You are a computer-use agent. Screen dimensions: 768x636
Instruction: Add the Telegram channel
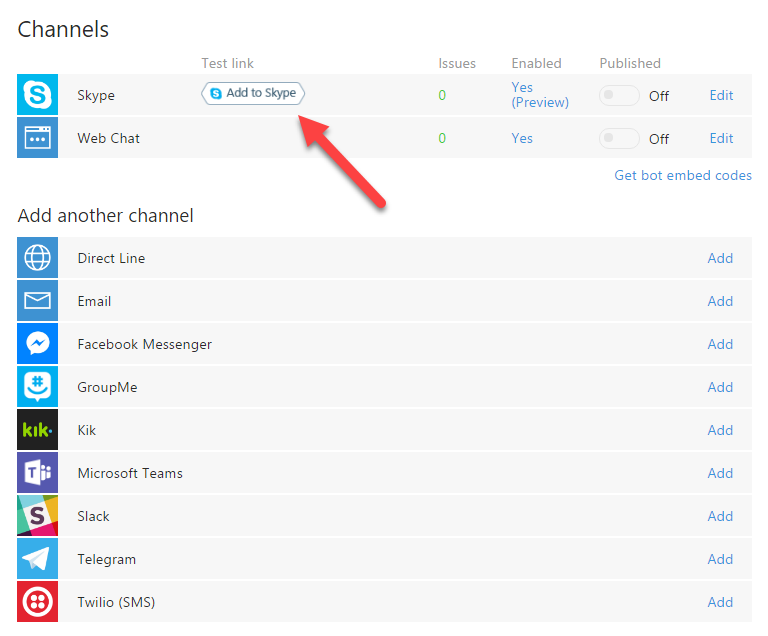click(x=720, y=559)
